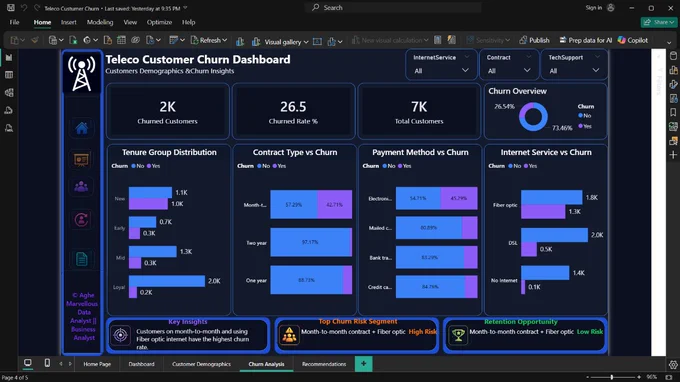Viewport: 680px width, 382px height.
Task: Click the New visual chart icon
Action: [x=240, y=41]
